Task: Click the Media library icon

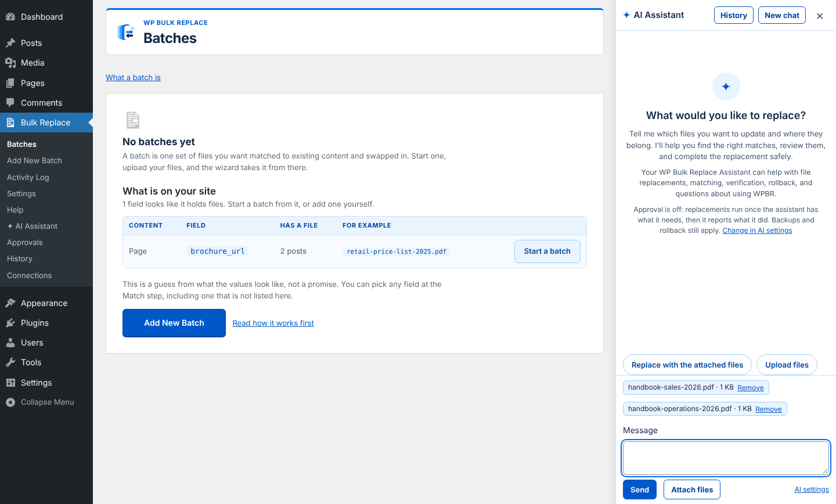Action: (x=10, y=63)
